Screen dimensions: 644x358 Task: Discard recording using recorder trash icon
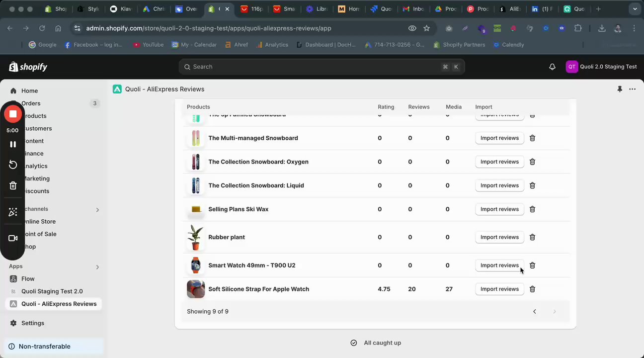coord(13,185)
